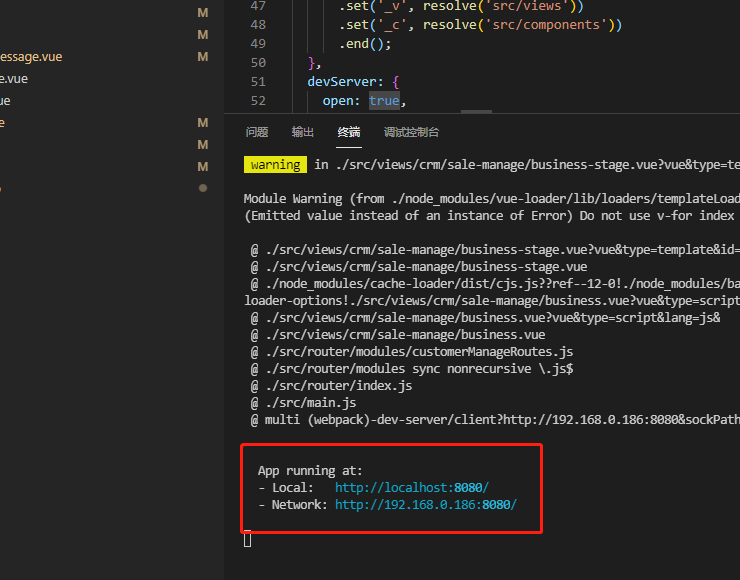Click the terminal cursor block
The width and height of the screenshot is (740, 580).
point(247,539)
